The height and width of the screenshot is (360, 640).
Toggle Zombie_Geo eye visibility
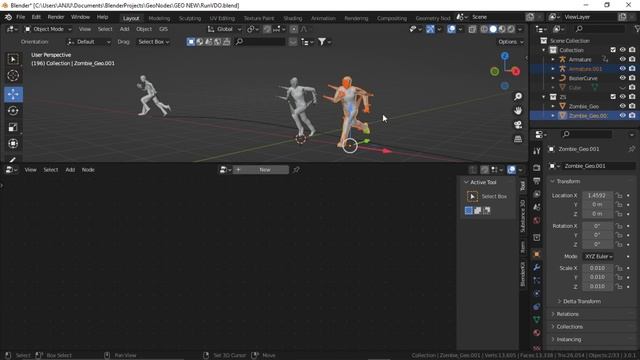(x=622, y=106)
